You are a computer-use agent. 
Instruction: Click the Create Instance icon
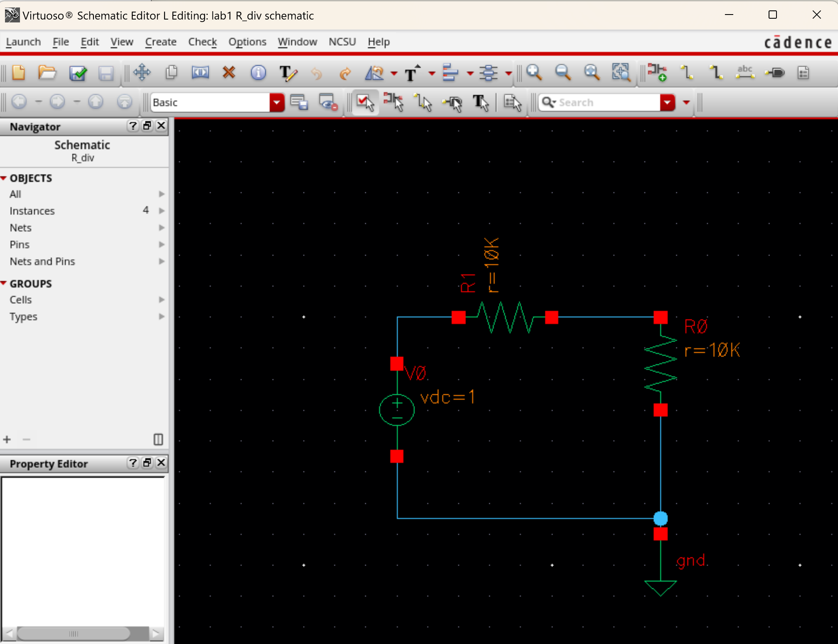pos(657,73)
